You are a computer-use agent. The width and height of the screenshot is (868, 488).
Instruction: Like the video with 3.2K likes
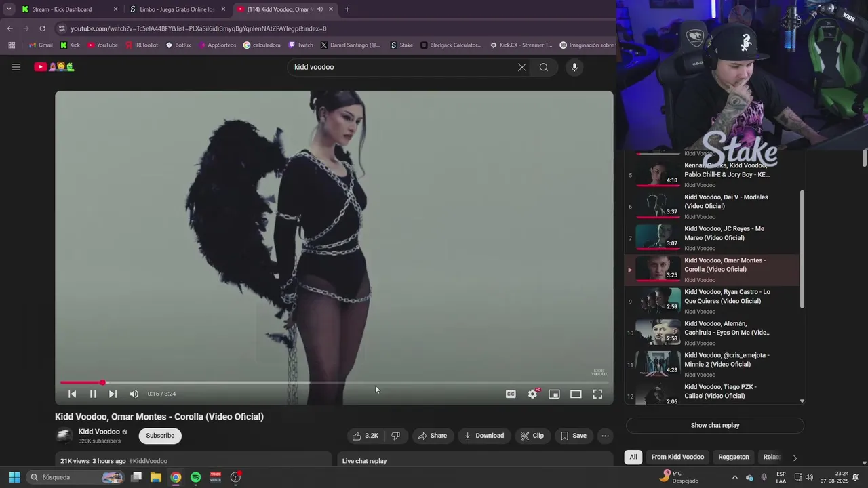[x=365, y=436]
